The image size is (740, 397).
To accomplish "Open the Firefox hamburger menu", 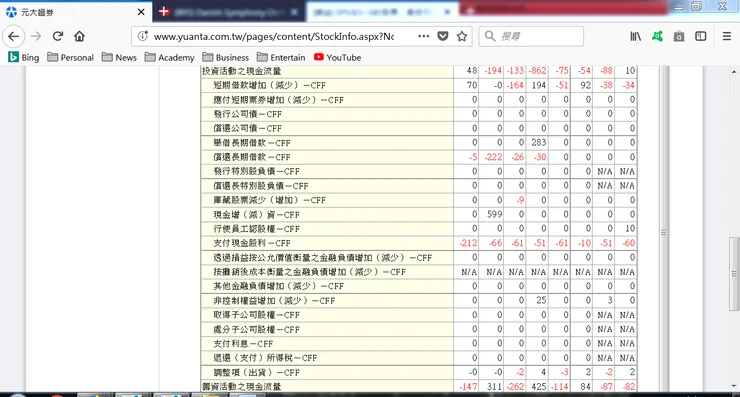I will (x=727, y=36).
